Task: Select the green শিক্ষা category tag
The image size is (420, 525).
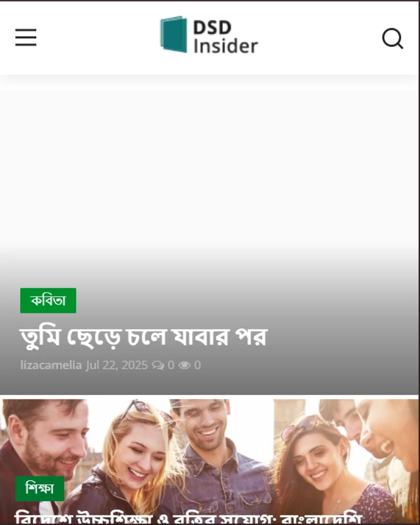Action: [40, 488]
